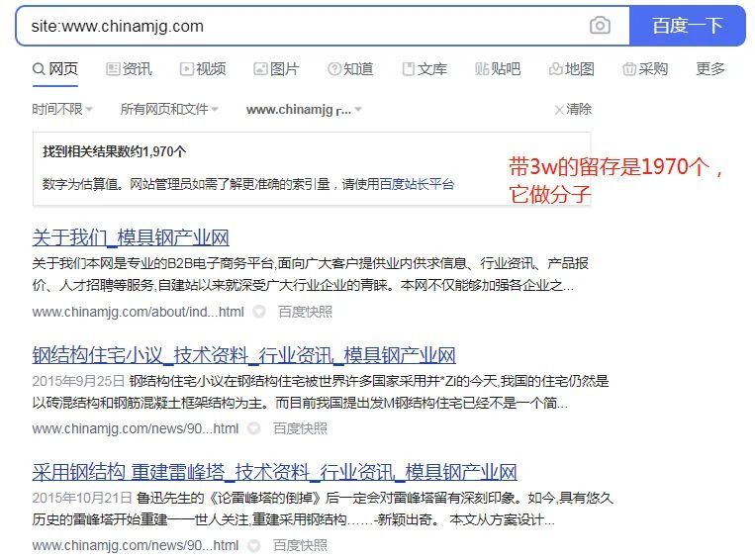Click the 百度一下 search button
The height and width of the screenshot is (560, 755).
click(687, 26)
